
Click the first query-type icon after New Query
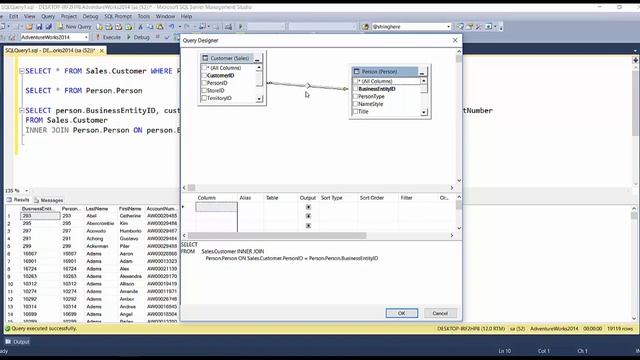pyautogui.click(x=100, y=27)
